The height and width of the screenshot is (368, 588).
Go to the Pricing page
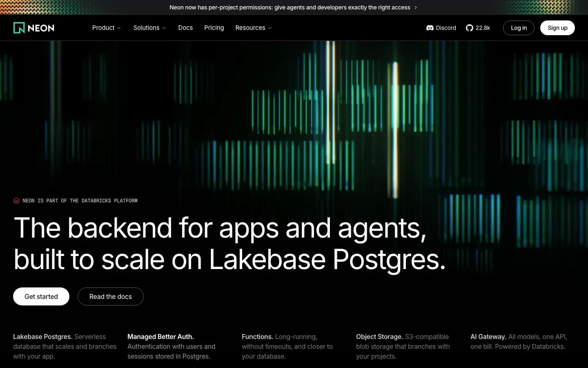pyautogui.click(x=214, y=28)
